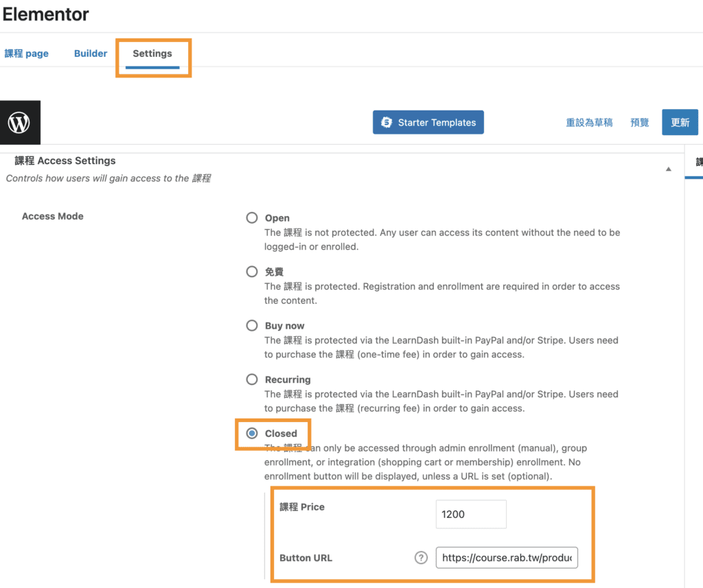Choose the Buy now access mode
The height and width of the screenshot is (588, 703).
(252, 325)
